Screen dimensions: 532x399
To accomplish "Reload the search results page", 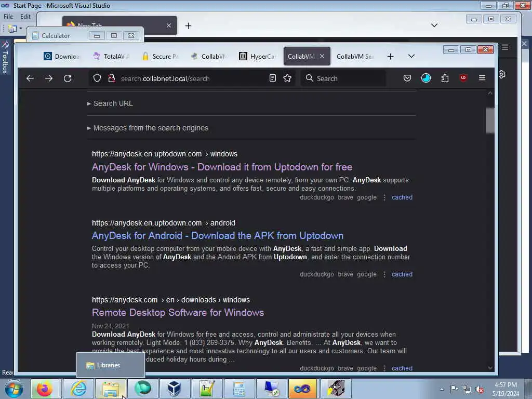I will click(68, 78).
